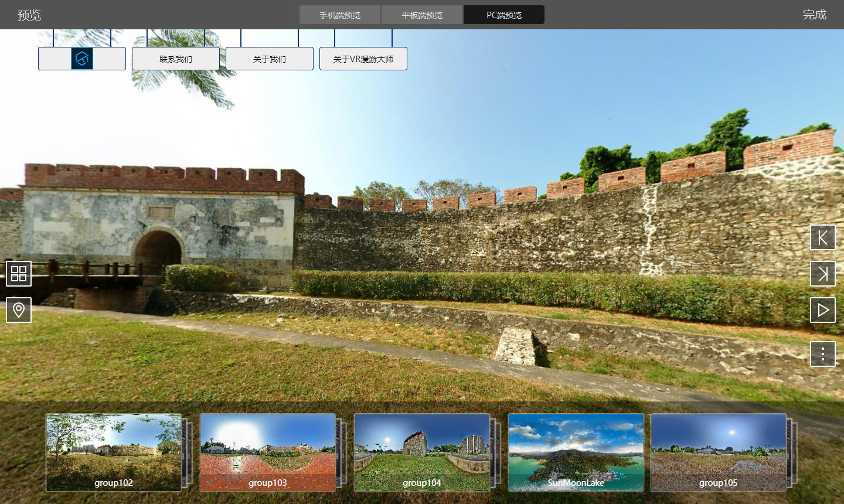Expand the group104 stacked scenes edge

pyautogui.click(x=496, y=452)
